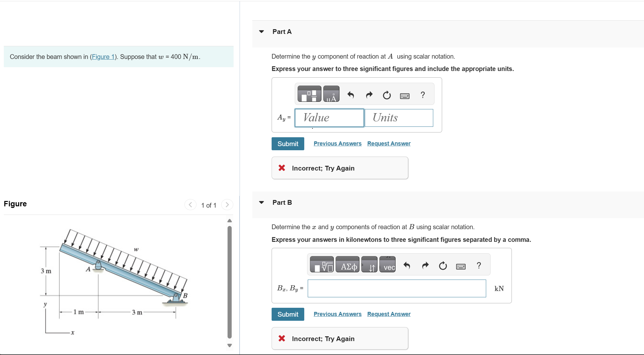Viewport: 644px width, 355px height.
Task: Open the Figure 1 link
Action: click(103, 57)
